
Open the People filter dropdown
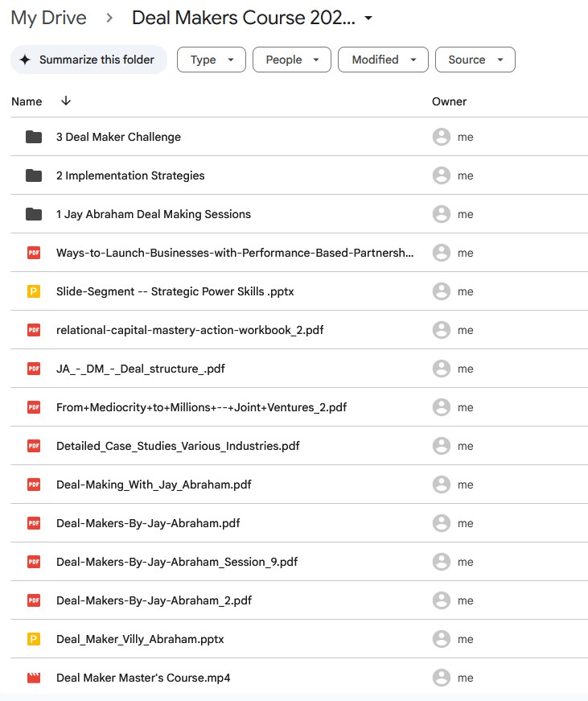click(291, 60)
